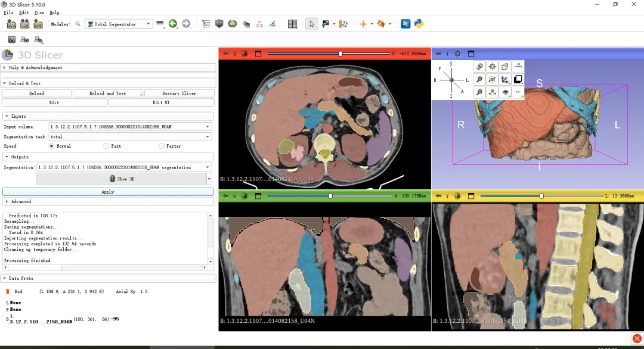Click the SAVE scene icon
The width and height of the screenshot is (644, 349).
[x=38, y=24]
